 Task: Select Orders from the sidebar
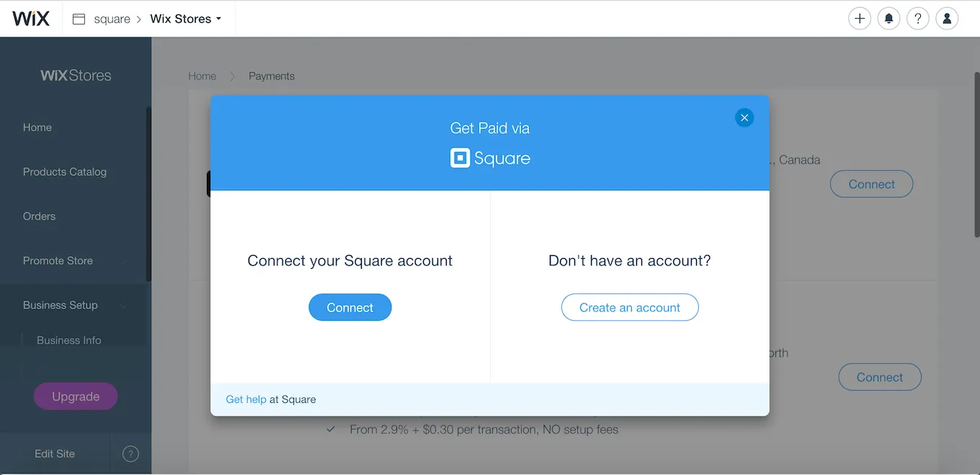(39, 216)
